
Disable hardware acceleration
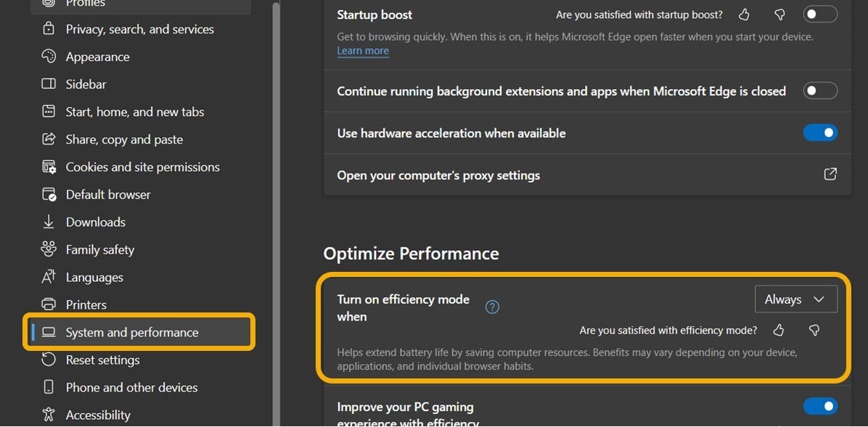(820, 133)
